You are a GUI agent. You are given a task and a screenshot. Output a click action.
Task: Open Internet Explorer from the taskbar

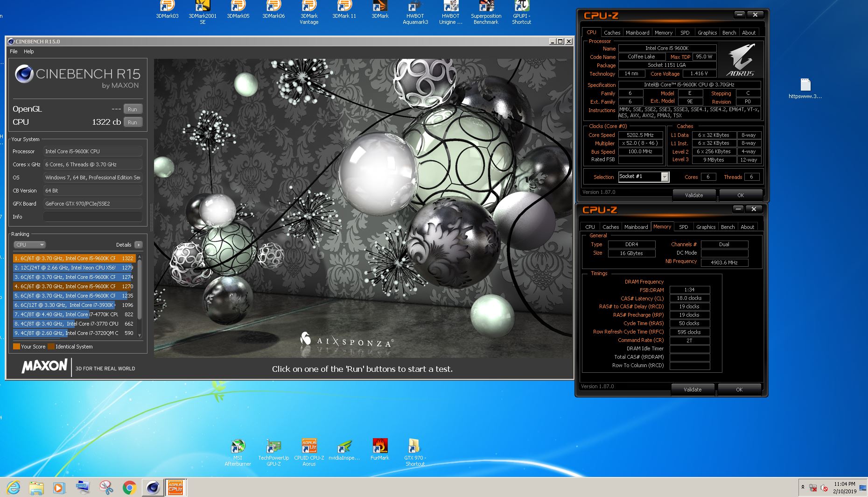(14, 488)
